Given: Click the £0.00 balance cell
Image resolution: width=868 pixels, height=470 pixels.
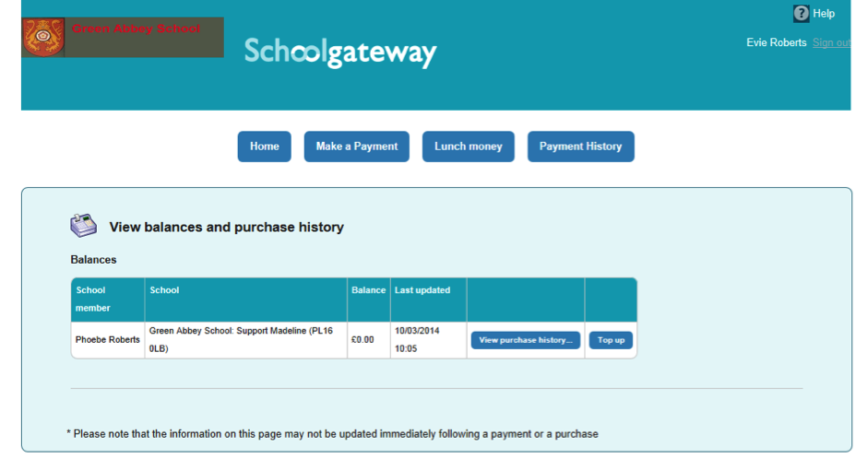Looking at the screenshot, I should click(x=369, y=340).
